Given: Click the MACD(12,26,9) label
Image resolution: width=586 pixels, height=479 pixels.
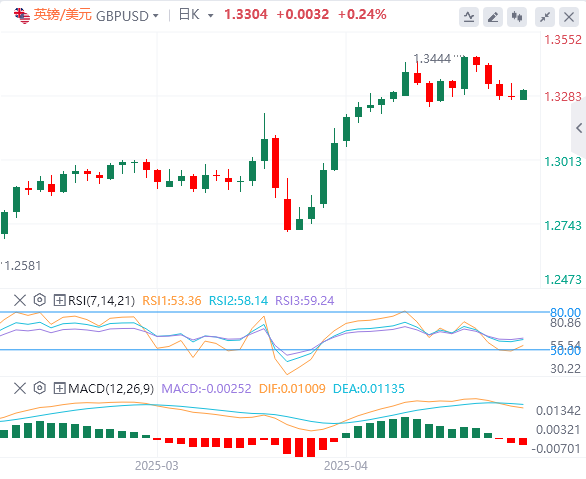Looking at the screenshot, I should (x=111, y=389).
